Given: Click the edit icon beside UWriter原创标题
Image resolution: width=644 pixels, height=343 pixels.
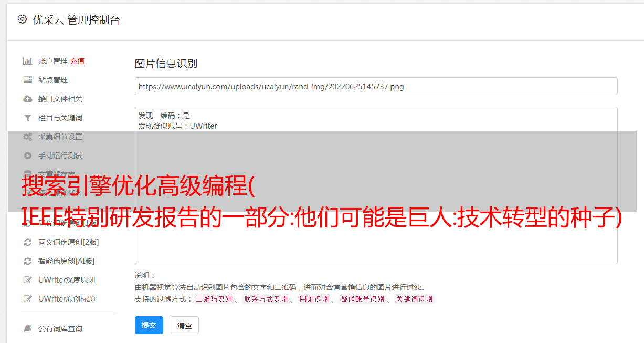Looking at the screenshot, I should (28, 299).
